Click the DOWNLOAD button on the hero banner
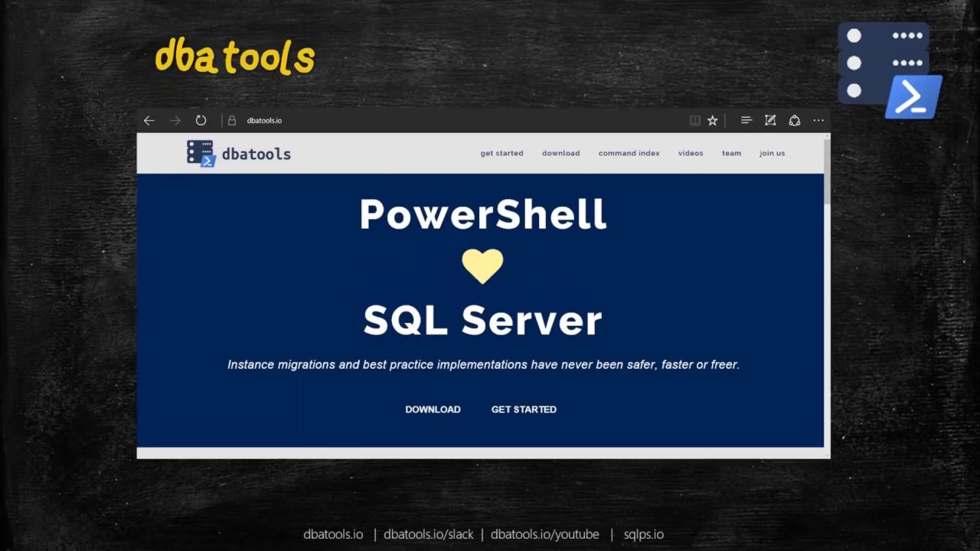Image resolution: width=980 pixels, height=551 pixels. tap(433, 409)
